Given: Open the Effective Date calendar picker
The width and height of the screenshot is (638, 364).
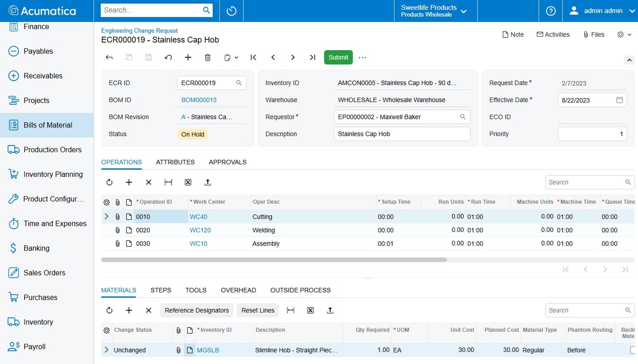Looking at the screenshot, I should pyautogui.click(x=620, y=100).
